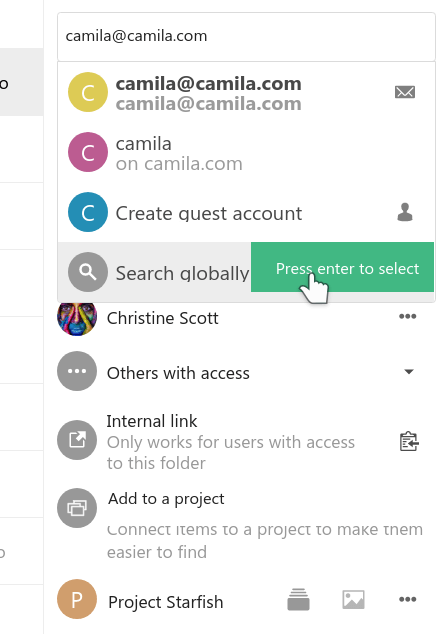Click the envelope email share icon
This screenshot has width=437, height=634.
405,92
